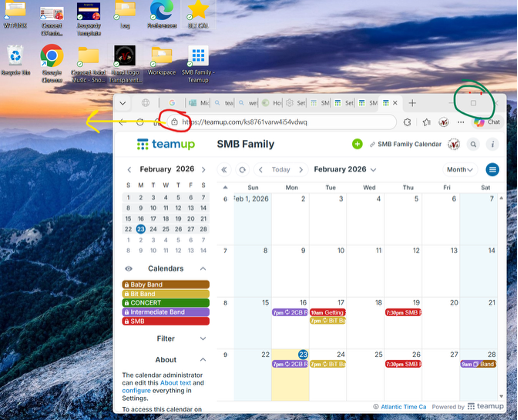Click the calendar scrollbar up arrow

click(x=501, y=198)
